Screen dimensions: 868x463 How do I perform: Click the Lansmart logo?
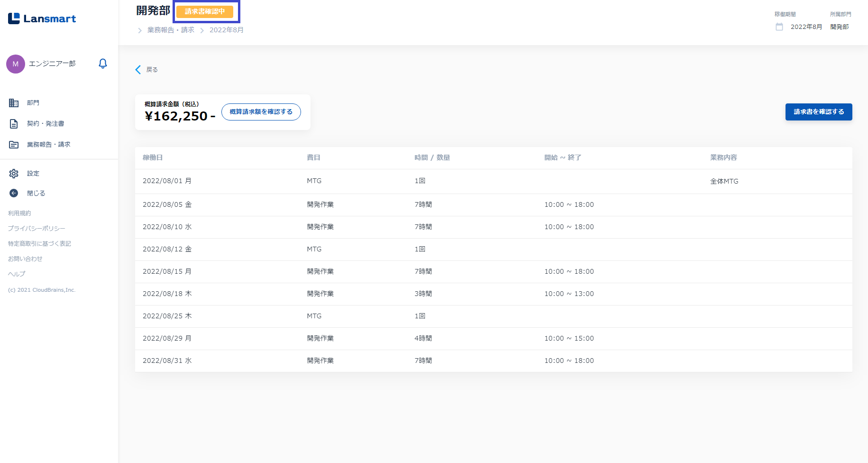click(x=42, y=19)
